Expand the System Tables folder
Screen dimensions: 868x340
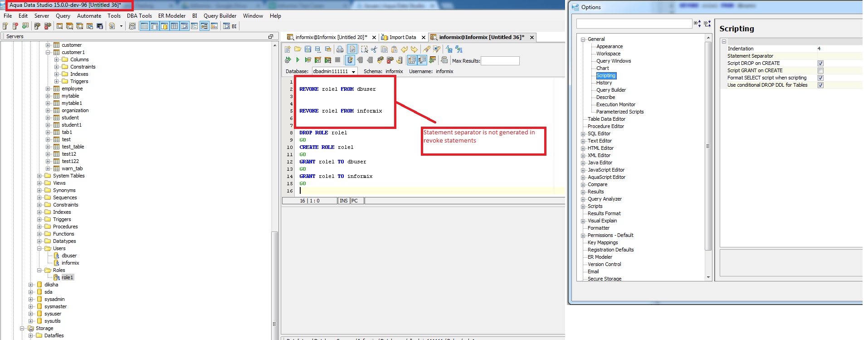click(39, 176)
